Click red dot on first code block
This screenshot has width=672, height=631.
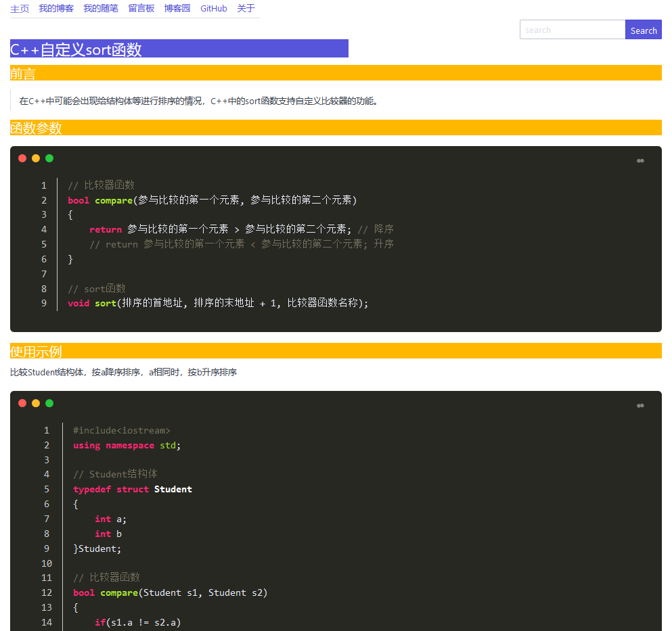pyautogui.click(x=22, y=158)
